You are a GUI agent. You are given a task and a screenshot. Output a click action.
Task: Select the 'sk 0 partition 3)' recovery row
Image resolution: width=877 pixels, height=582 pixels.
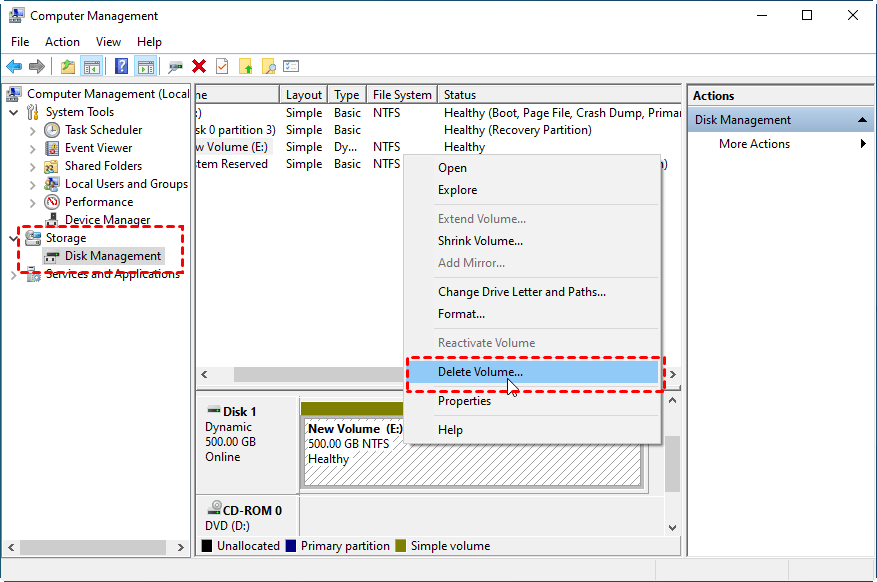point(438,130)
